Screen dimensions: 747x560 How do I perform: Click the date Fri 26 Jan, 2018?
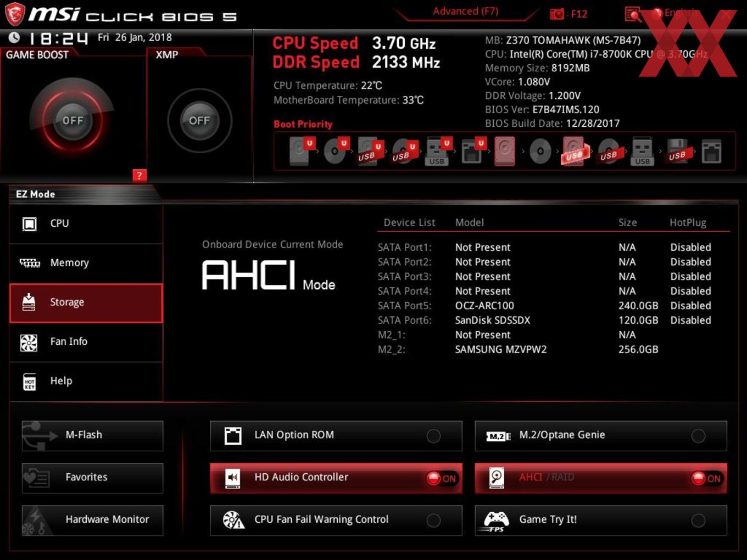point(135,37)
